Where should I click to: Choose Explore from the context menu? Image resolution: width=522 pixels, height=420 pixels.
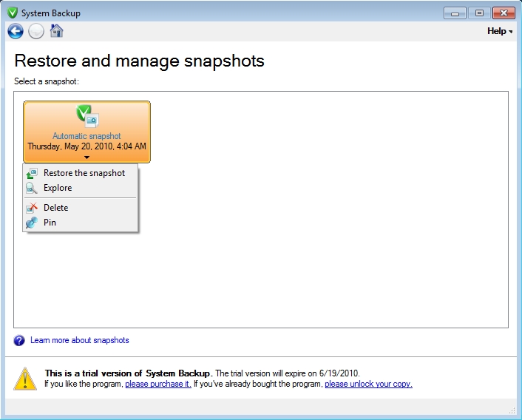(x=81, y=188)
